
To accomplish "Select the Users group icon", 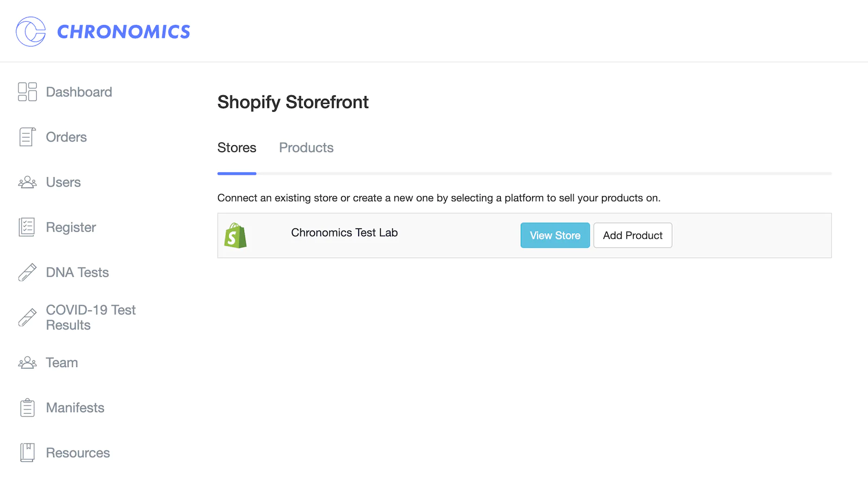I will coord(27,182).
